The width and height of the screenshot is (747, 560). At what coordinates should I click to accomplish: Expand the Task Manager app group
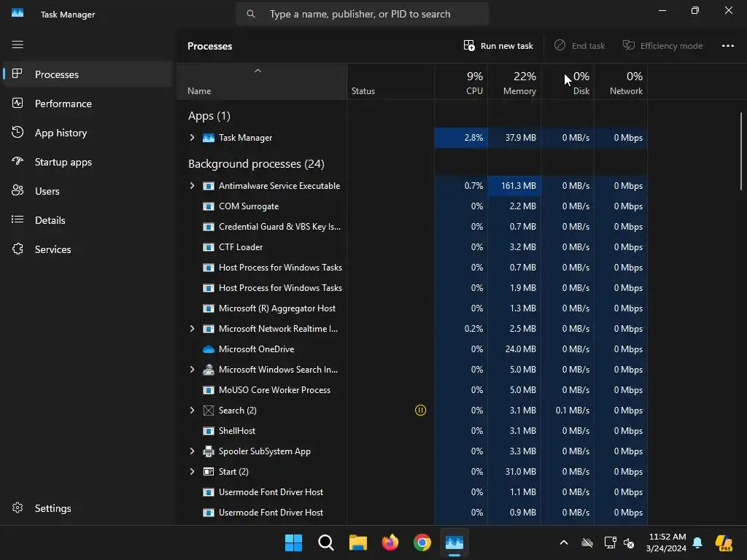pyautogui.click(x=192, y=138)
